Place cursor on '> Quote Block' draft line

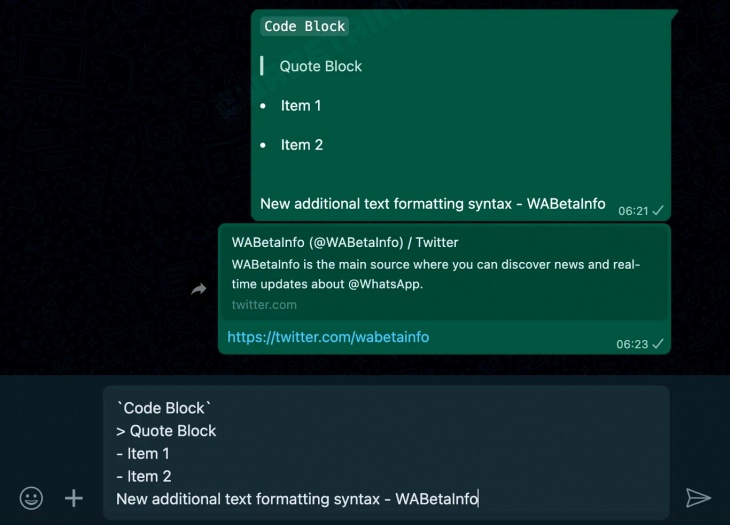tap(166, 431)
